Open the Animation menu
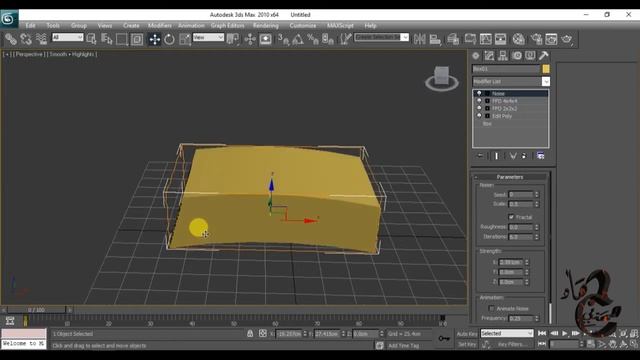This screenshot has width=640, height=360. pyautogui.click(x=191, y=25)
